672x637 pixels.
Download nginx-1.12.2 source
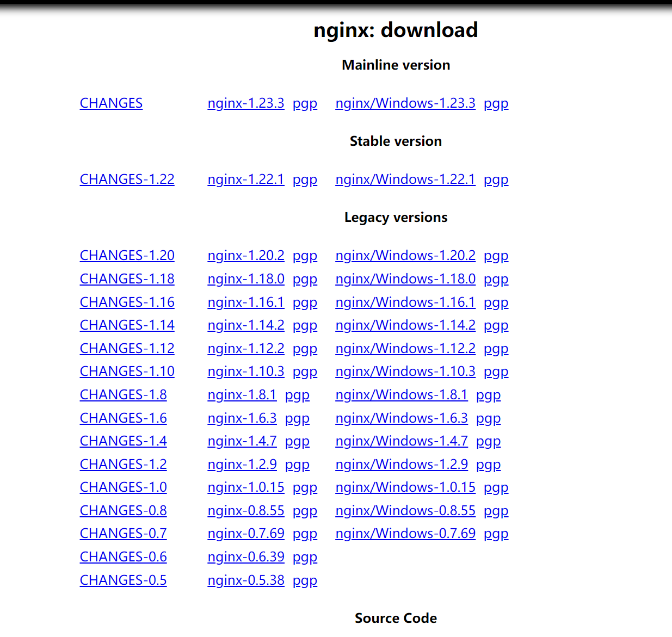pyautogui.click(x=246, y=349)
